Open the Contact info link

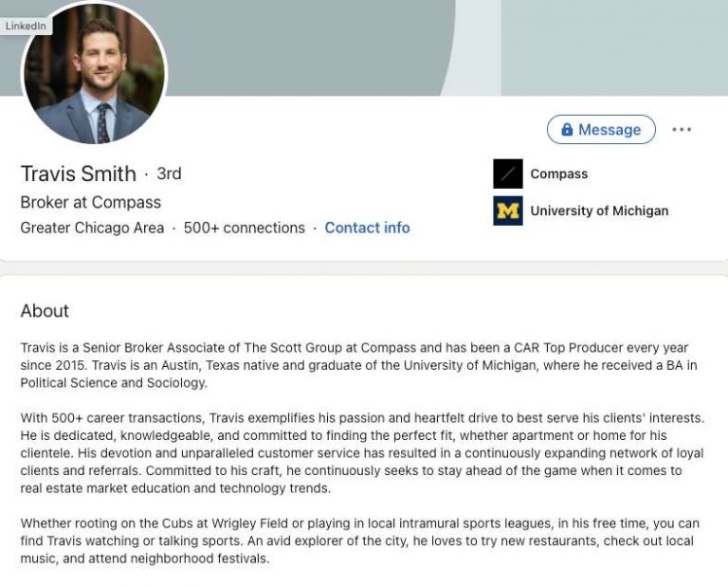point(367,228)
